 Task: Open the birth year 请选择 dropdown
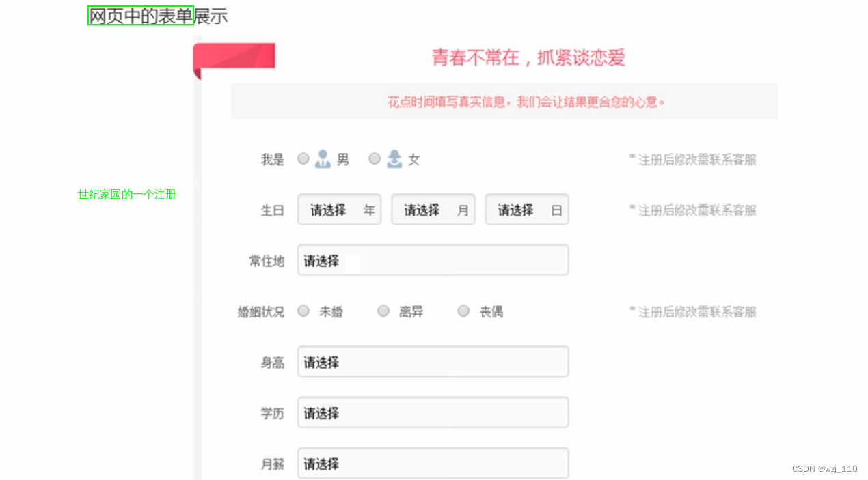(x=339, y=210)
